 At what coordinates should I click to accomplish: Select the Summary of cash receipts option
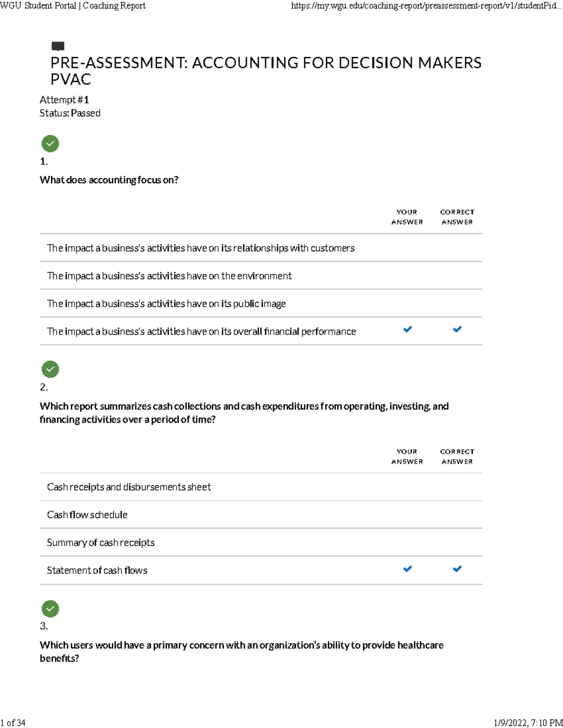[x=100, y=543]
